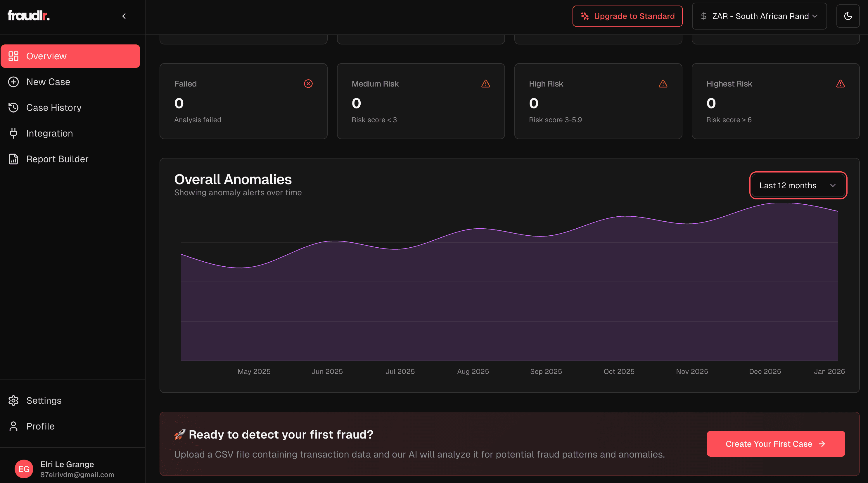Viewport: 868px width, 483px height.
Task: Collapse the sidebar using the chevron
Action: click(124, 16)
